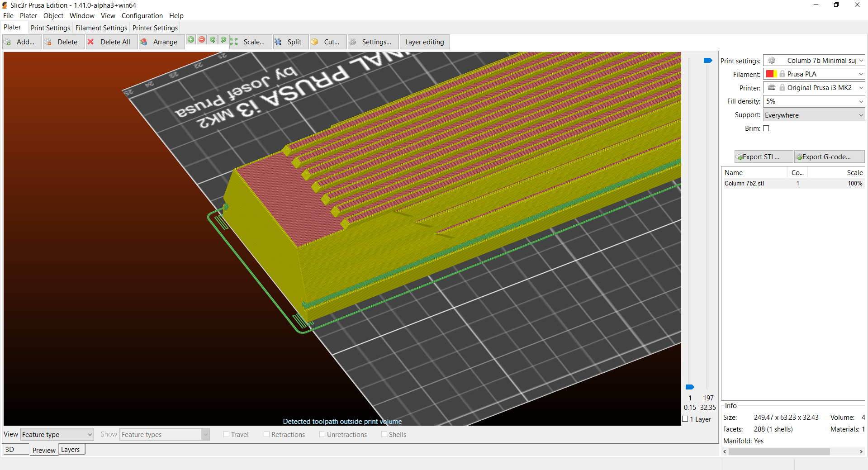
Task: Enable the Unretractions checkbox
Action: (x=322, y=434)
